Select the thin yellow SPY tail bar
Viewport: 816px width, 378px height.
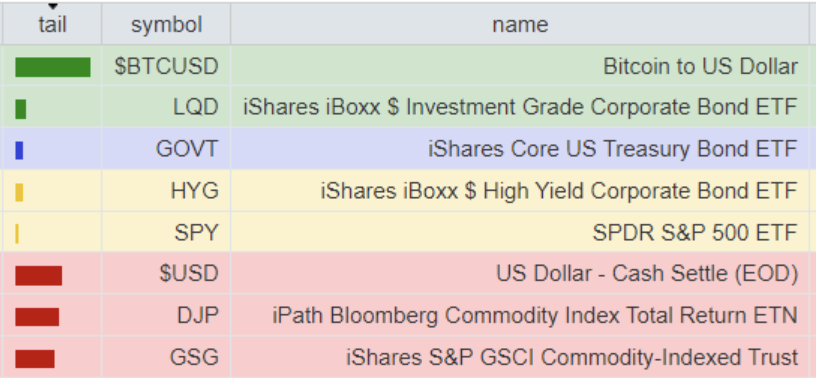coord(17,233)
